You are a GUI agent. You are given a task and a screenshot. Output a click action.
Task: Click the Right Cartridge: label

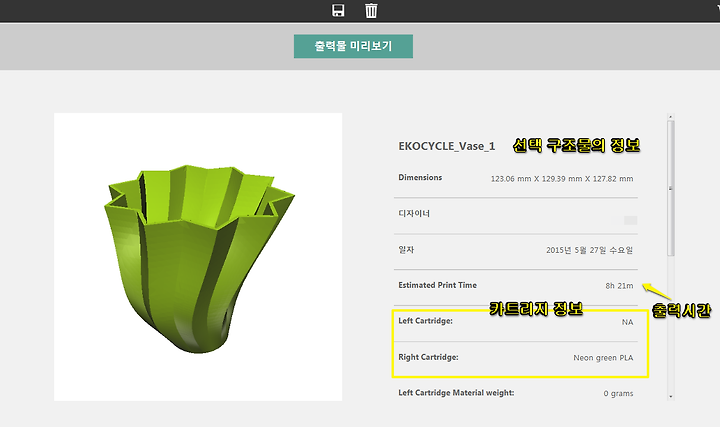[428, 357]
